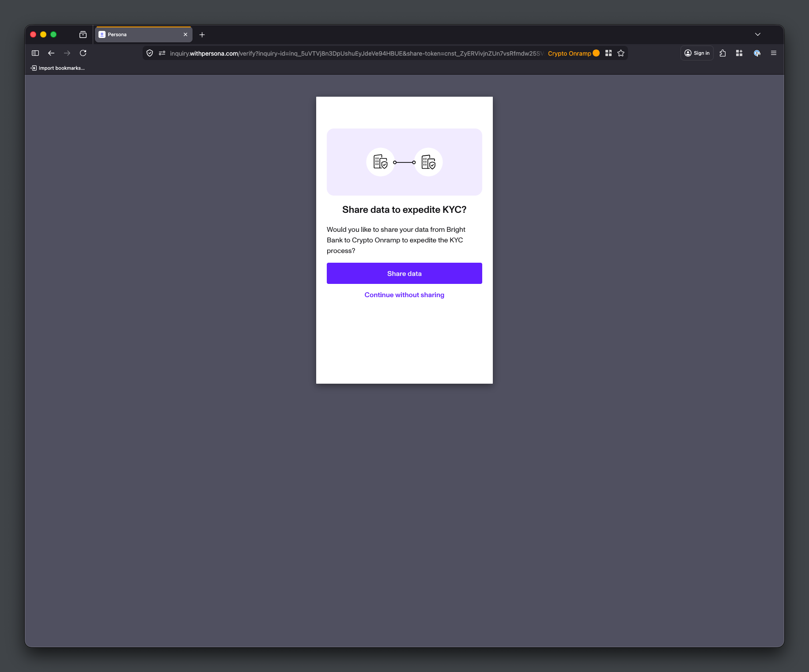
Task: Close the Persona tab
Action: [185, 34]
